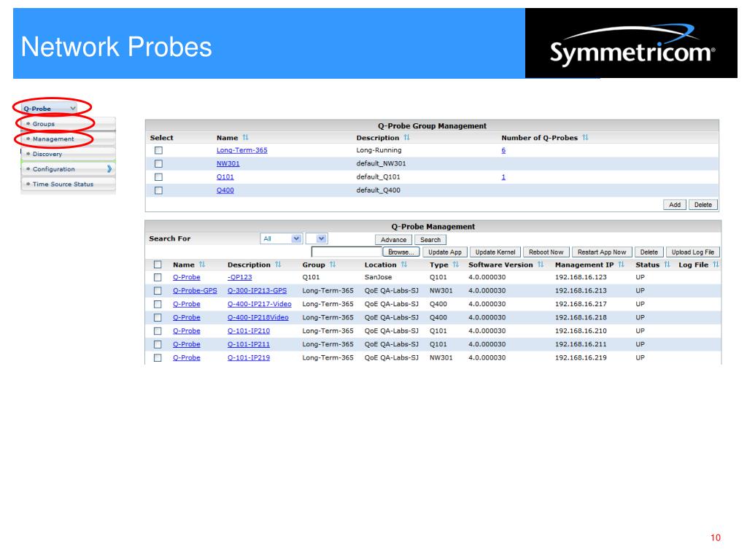Viewport: 747px width, 560px height.
Task: Check the probe row with -QP123 description
Action: click(158, 277)
